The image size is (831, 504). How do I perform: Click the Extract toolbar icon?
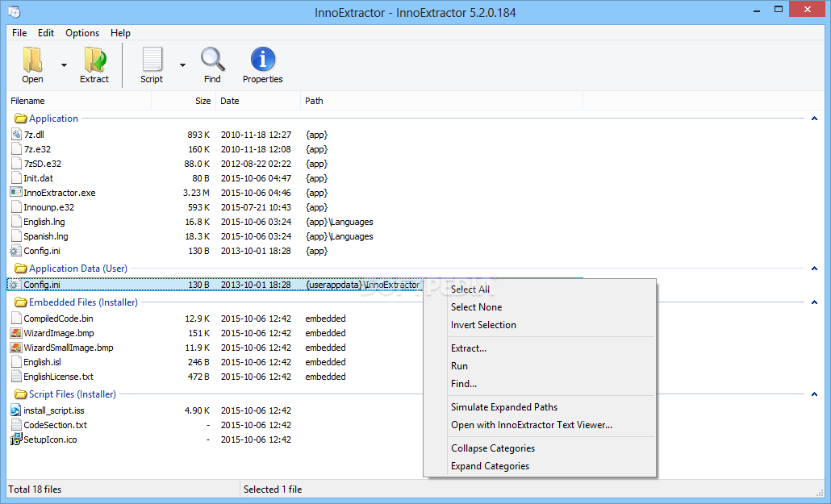coord(94,60)
